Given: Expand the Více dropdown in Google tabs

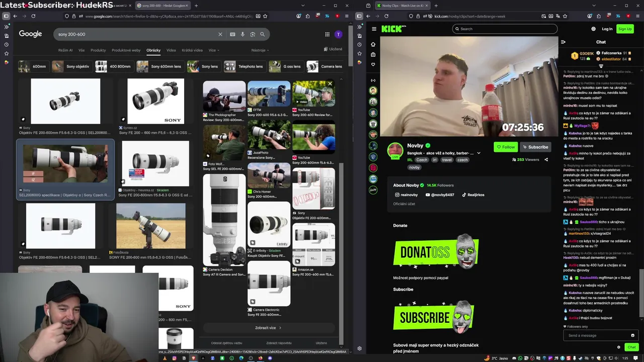Looking at the screenshot, I should [213, 50].
